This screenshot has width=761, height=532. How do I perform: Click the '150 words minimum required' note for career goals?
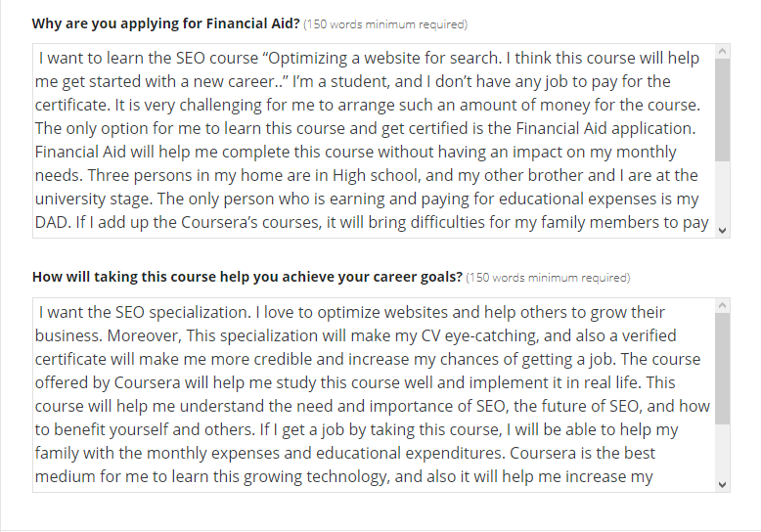tap(548, 278)
